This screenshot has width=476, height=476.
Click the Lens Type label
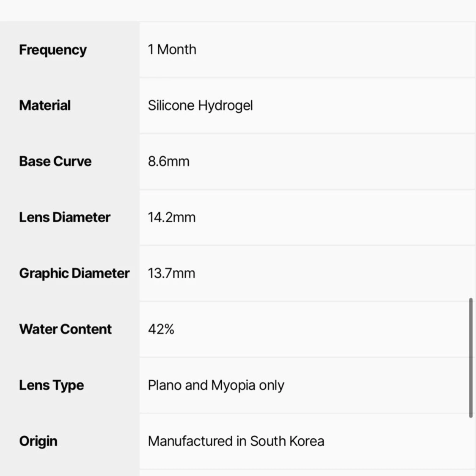pos(51,385)
